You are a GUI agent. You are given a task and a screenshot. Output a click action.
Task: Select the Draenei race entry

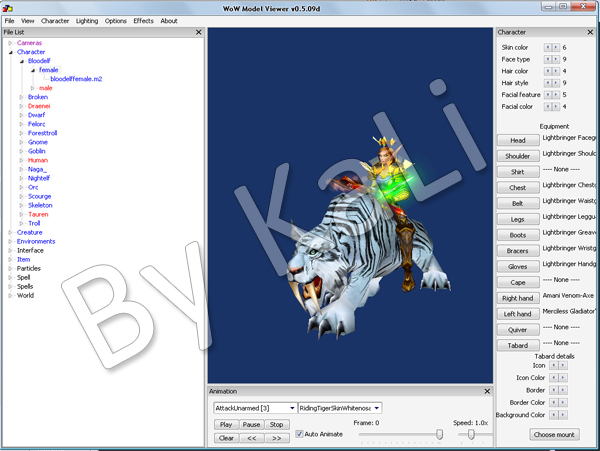point(39,106)
